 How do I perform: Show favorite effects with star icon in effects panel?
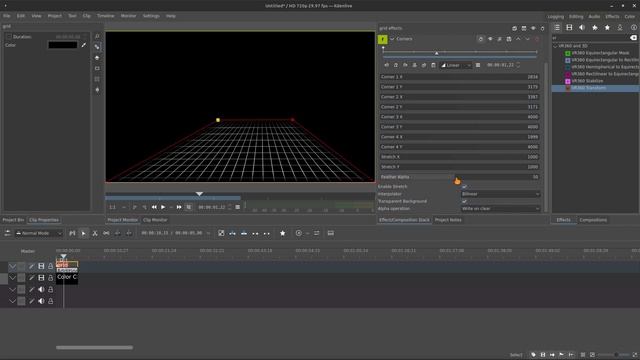[x=607, y=27]
